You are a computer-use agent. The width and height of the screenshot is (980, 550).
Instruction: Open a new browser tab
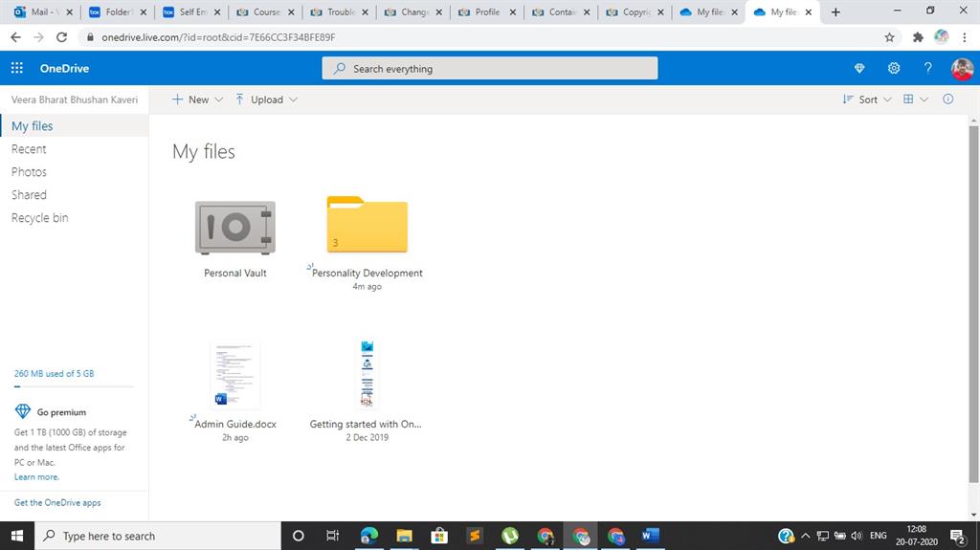point(835,11)
